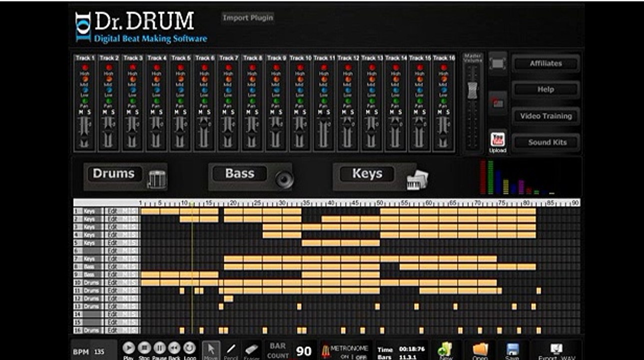Solo Track 16 in the mixer
The height and width of the screenshot is (360, 644).
click(x=448, y=112)
